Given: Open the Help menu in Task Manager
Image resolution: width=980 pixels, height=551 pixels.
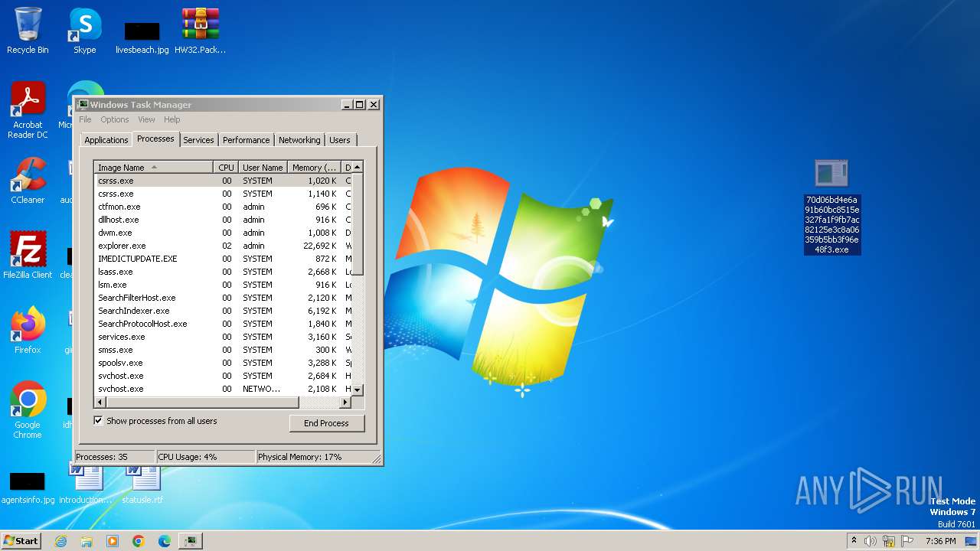Looking at the screenshot, I should [172, 119].
